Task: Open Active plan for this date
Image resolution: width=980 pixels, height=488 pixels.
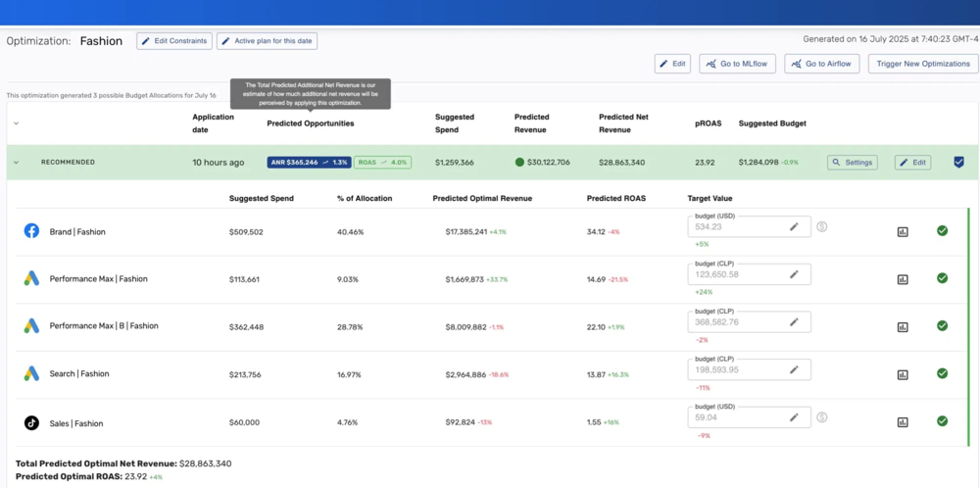Action: pyautogui.click(x=268, y=41)
